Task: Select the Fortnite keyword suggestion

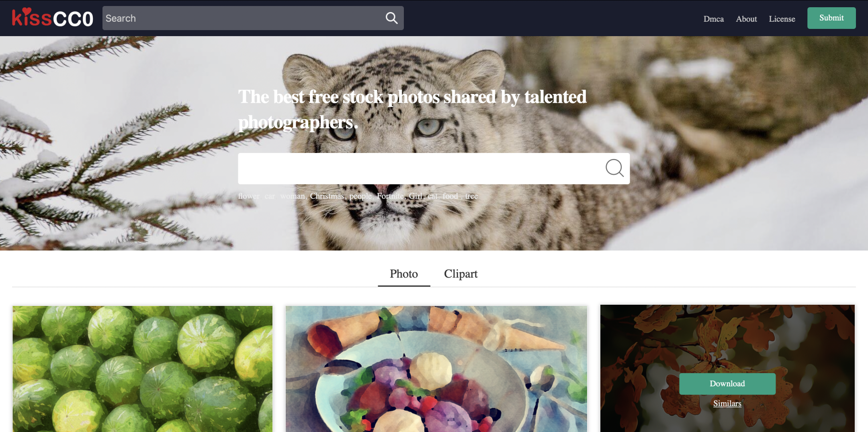Action: pyautogui.click(x=390, y=196)
